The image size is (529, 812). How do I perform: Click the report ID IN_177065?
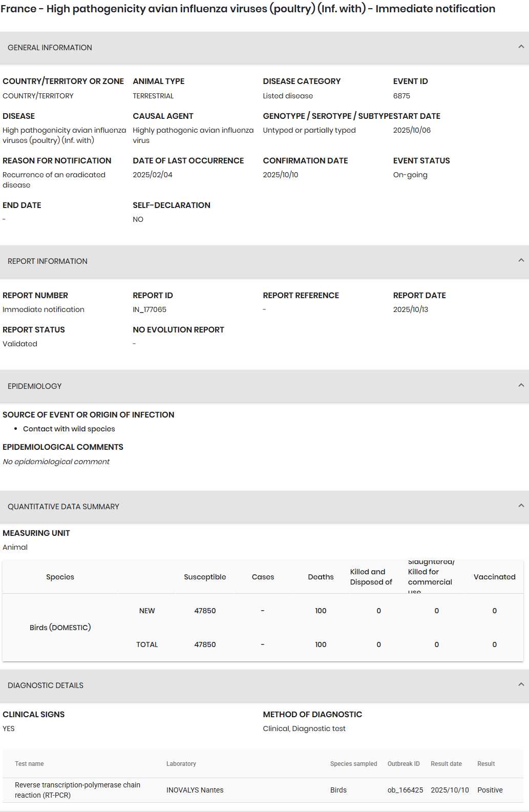click(x=150, y=309)
